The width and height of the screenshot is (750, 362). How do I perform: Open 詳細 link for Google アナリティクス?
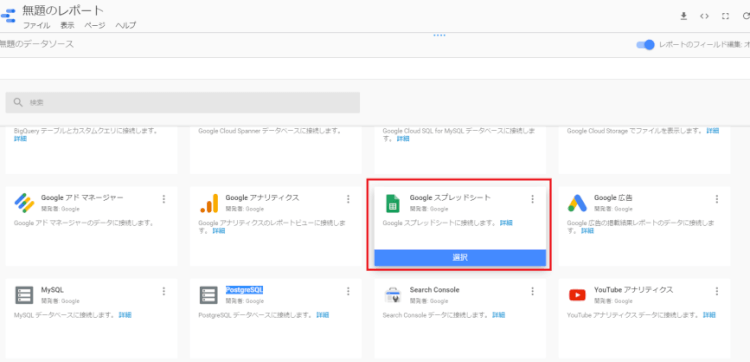click(x=219, y=231)
